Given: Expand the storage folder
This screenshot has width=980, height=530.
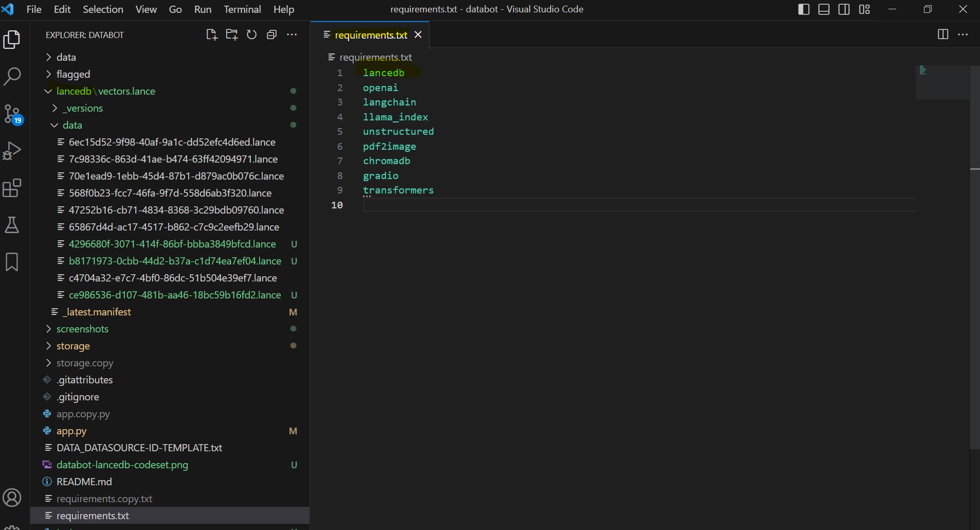Looking at the screenshot, I should pos(170,346).
